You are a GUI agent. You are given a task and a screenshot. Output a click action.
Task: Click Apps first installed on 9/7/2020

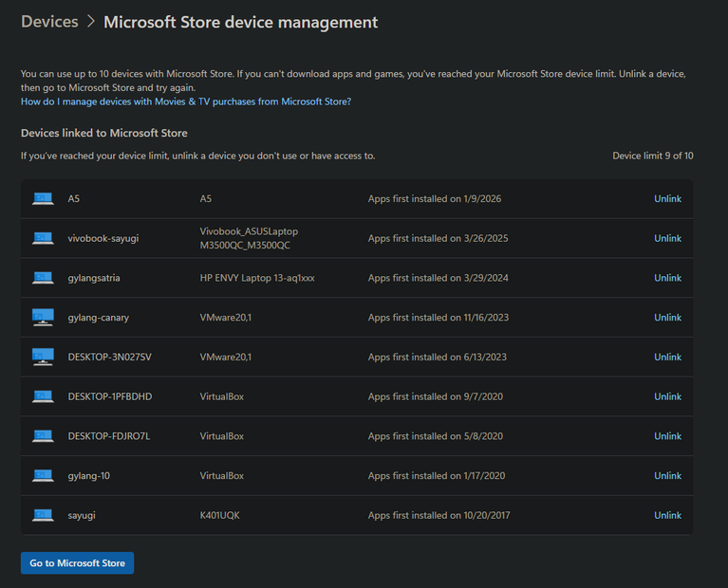436,396
